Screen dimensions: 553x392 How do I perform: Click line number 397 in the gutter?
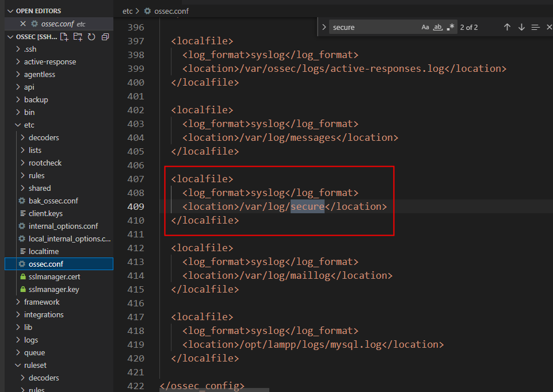coord(136,41)
